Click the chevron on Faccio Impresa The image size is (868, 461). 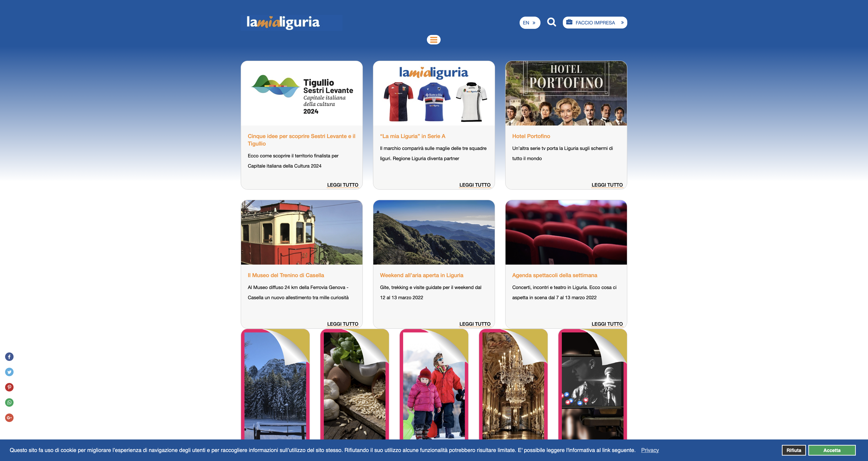[622, 23]
